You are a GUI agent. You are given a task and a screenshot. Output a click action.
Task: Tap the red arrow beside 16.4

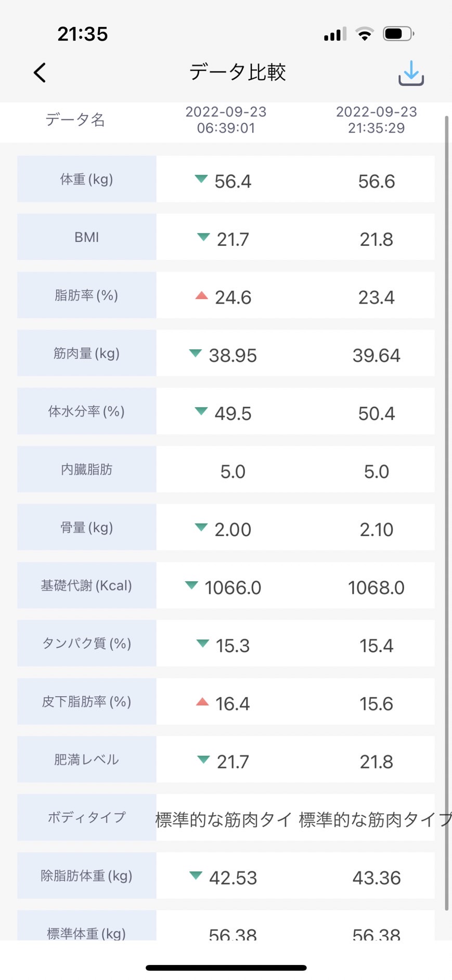[202, 702]
